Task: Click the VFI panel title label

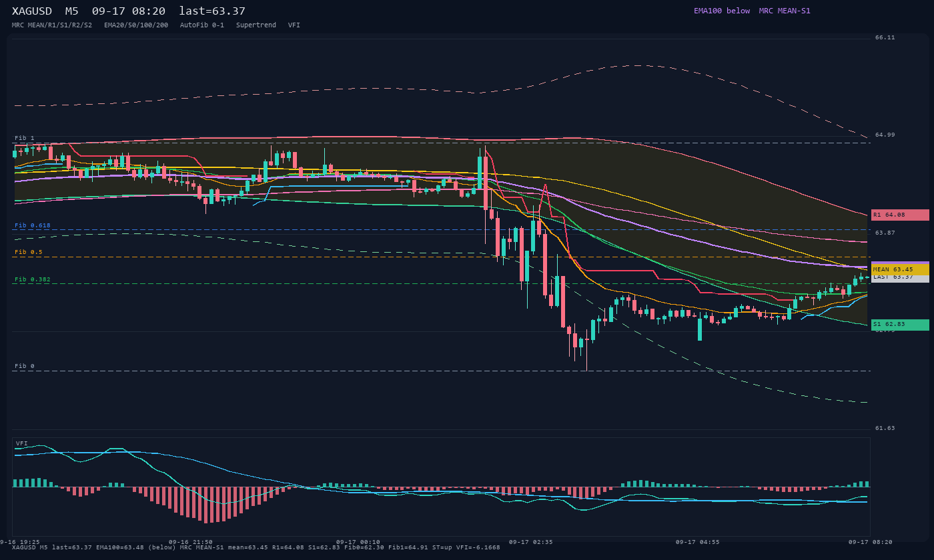Action: (22, 443)
